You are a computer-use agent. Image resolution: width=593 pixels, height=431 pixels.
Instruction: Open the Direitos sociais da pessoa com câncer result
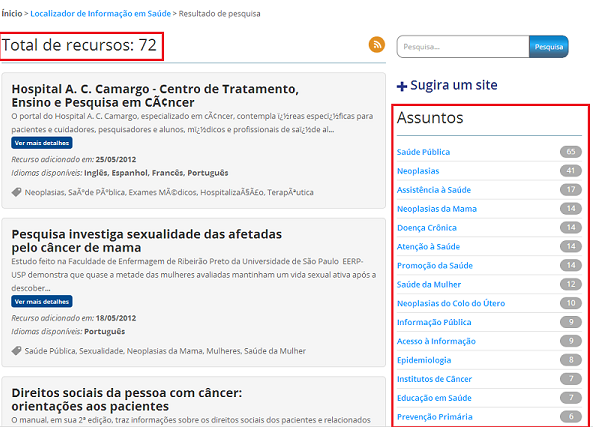[127, 399]
